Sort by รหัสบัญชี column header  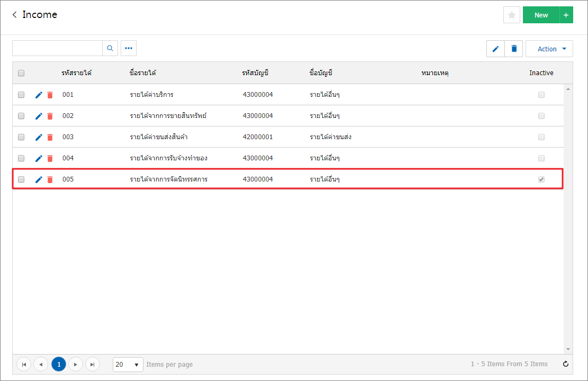[x=255, y=72]
